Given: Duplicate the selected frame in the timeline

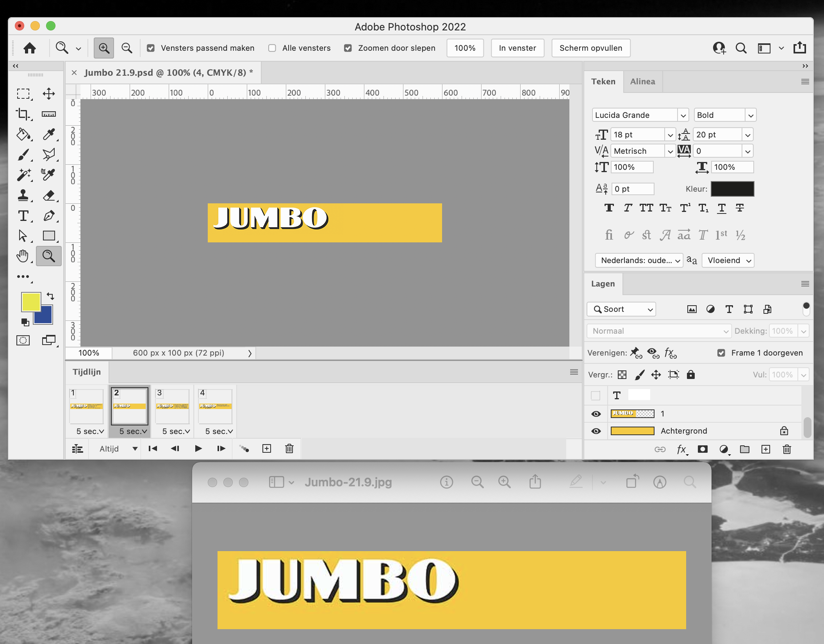Looking at the screenshot, I should click(x=267, y=448).
